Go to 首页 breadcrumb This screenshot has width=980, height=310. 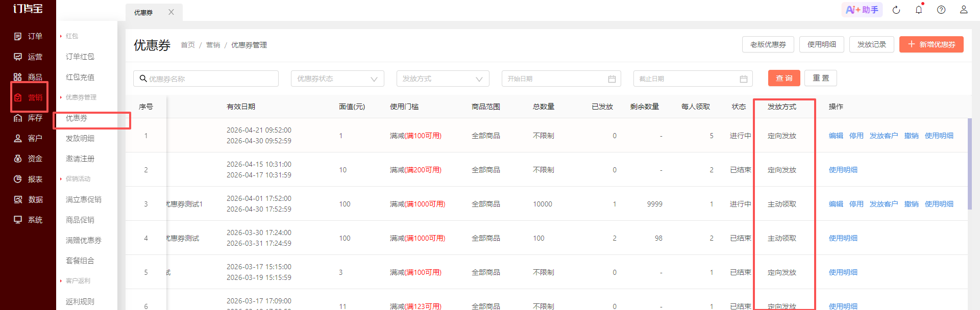[x=188, y=45]
